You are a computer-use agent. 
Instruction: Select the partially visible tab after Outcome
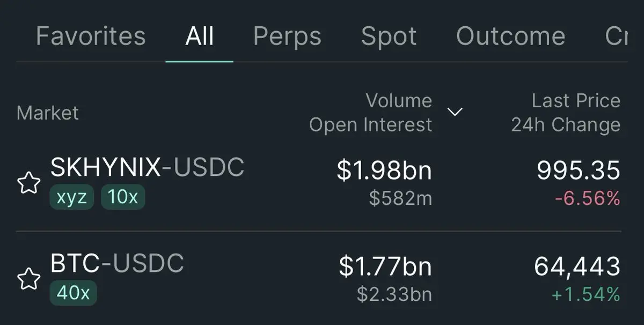[x=616, y=36]
